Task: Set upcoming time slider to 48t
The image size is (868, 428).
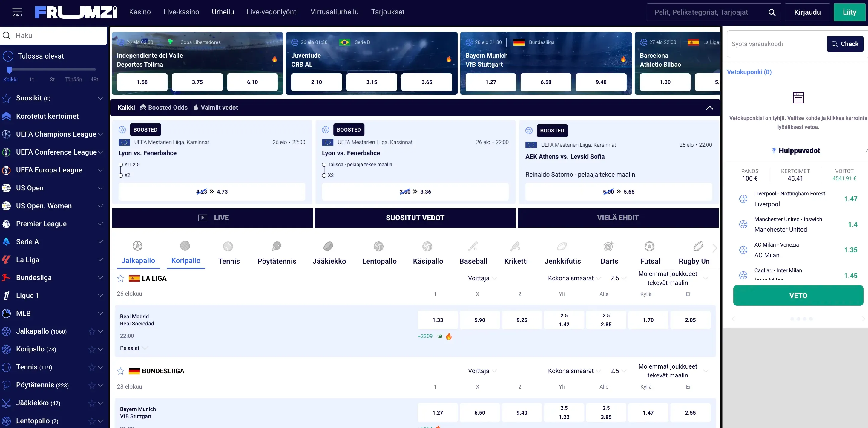Action: [94, 80]
